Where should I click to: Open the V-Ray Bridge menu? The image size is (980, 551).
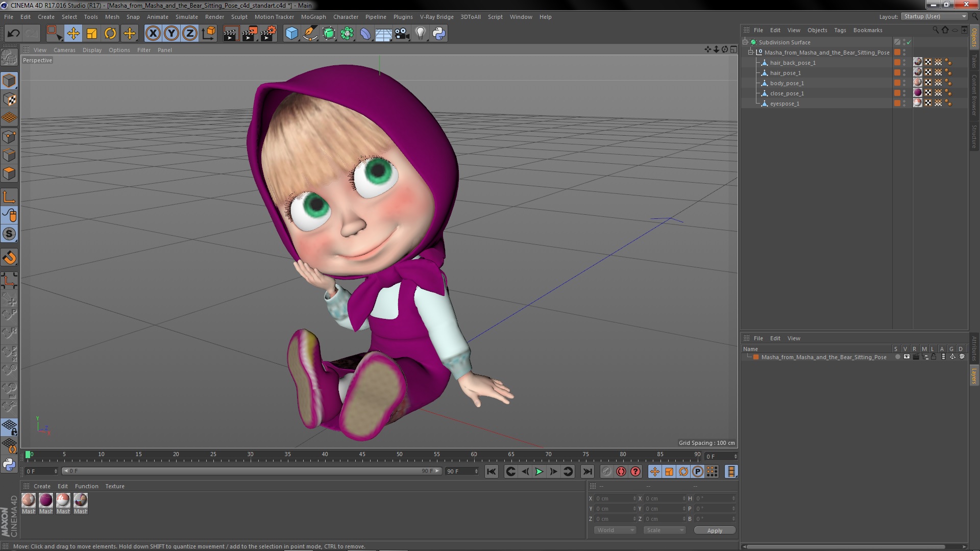tap(436, 17)
